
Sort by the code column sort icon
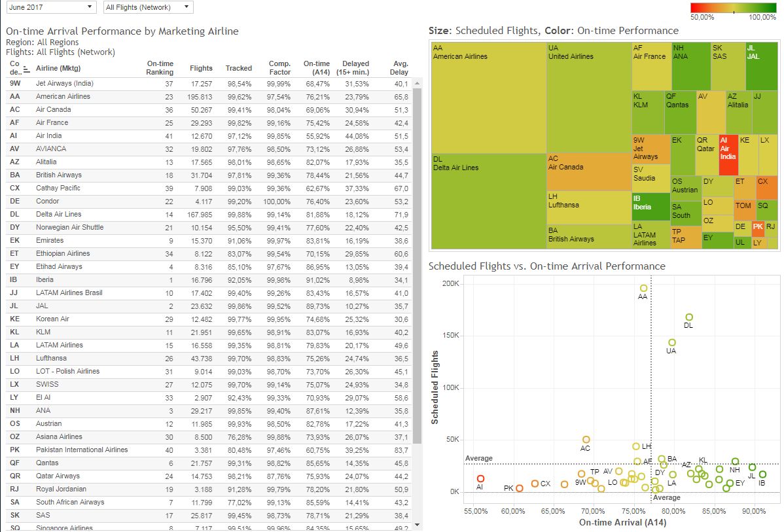[26, 70]
